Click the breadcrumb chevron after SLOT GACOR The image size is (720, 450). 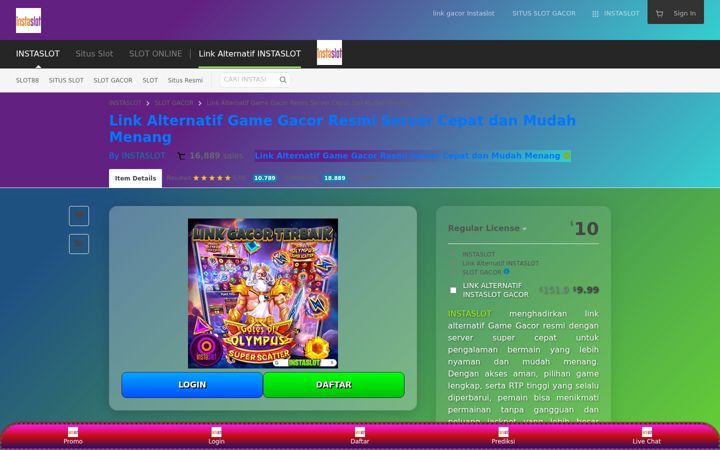point(200,103)
